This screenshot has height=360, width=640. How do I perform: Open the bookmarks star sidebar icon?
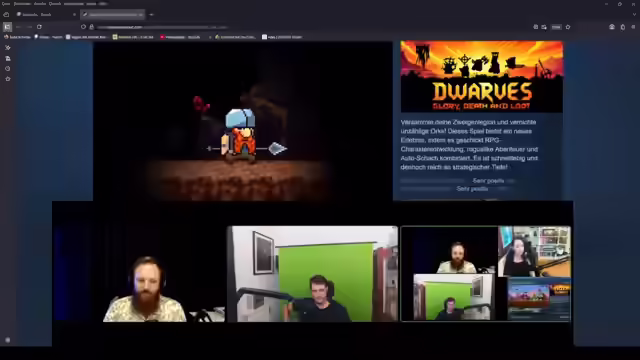tap(8, 79)
